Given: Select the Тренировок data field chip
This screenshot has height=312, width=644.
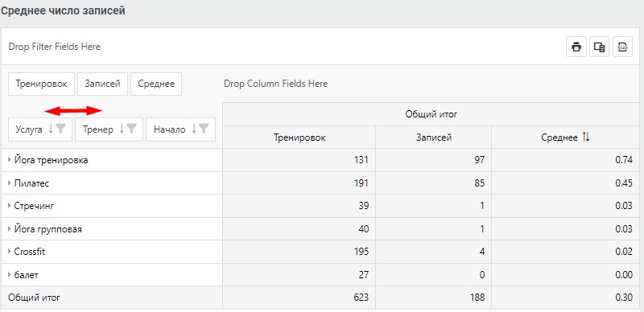Looking at the screenshot, I should [x=42, y=84].
